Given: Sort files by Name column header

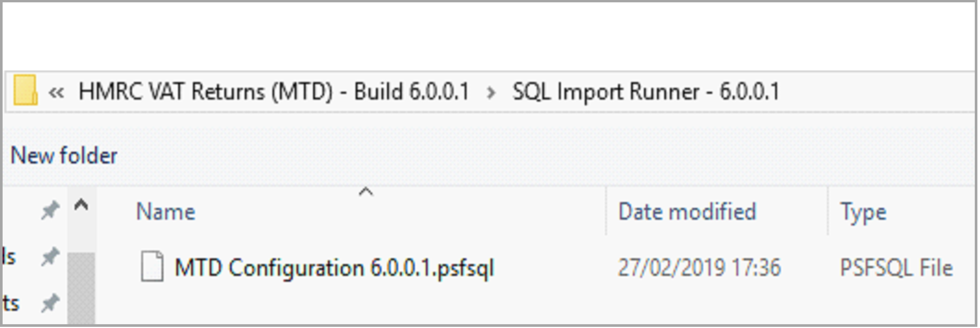Looking at the screenshot, I should [166, 212].
